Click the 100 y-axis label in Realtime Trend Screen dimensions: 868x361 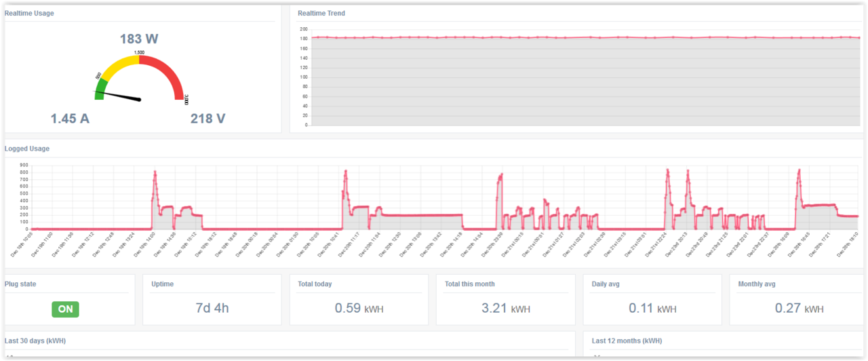click(304, 77)
